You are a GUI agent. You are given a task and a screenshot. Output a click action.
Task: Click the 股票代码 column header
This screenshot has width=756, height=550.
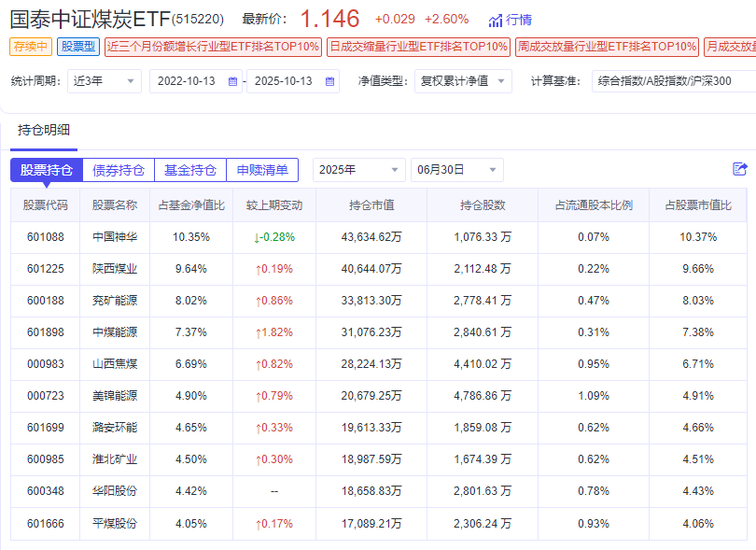[x=46, y=205]
